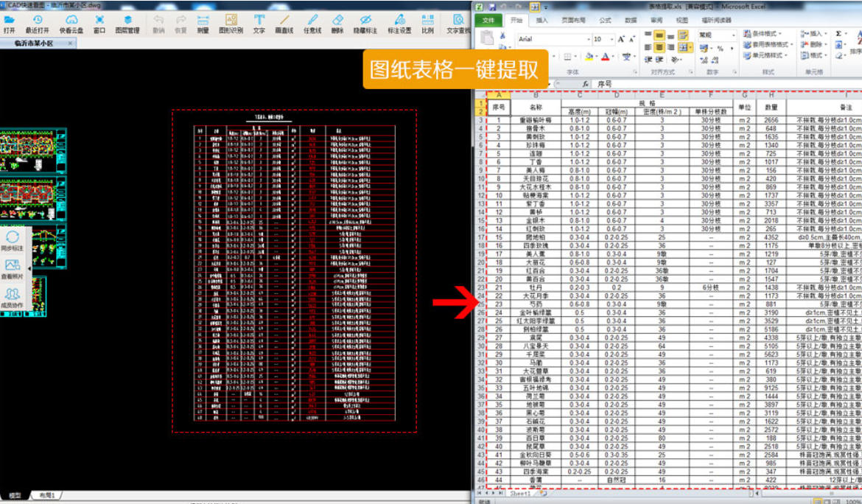Switch to Excel 数据 ribbon tab

click(x=631, y=21)
